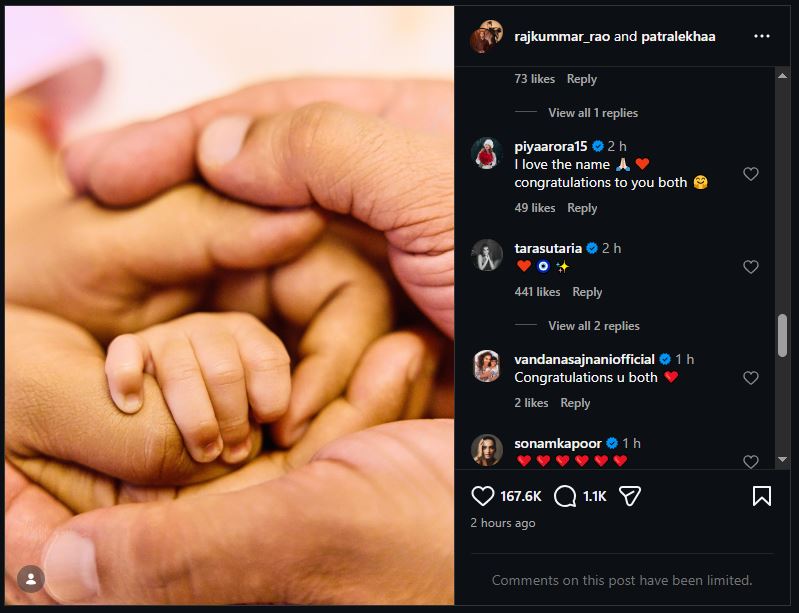Reply to tarasutaria's comment
799x613 pixels.
(x=587, y=292)
